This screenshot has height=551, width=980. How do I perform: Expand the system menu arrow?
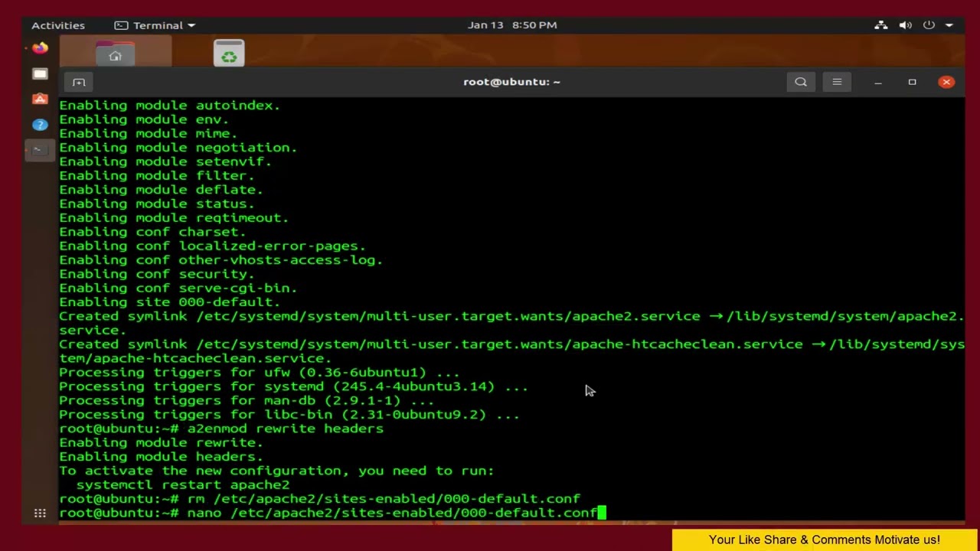coord(949,25)
